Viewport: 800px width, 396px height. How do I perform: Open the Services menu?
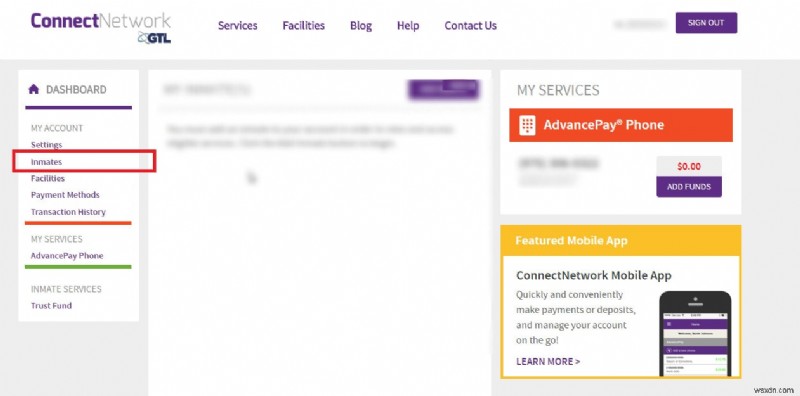coord(238,26)
